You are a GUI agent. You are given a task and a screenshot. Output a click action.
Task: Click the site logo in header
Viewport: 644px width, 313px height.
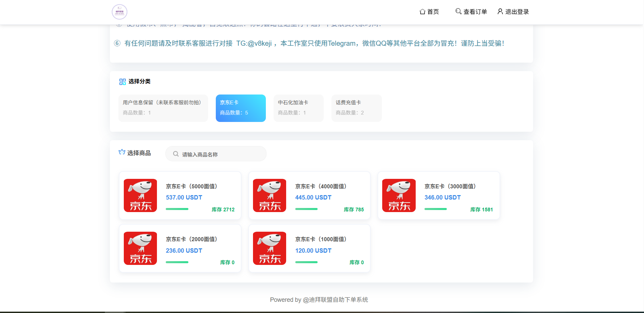tap(119, 12)
